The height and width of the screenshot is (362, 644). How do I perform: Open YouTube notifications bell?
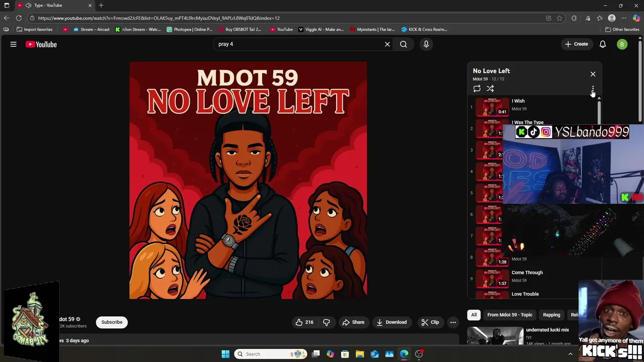603,44
